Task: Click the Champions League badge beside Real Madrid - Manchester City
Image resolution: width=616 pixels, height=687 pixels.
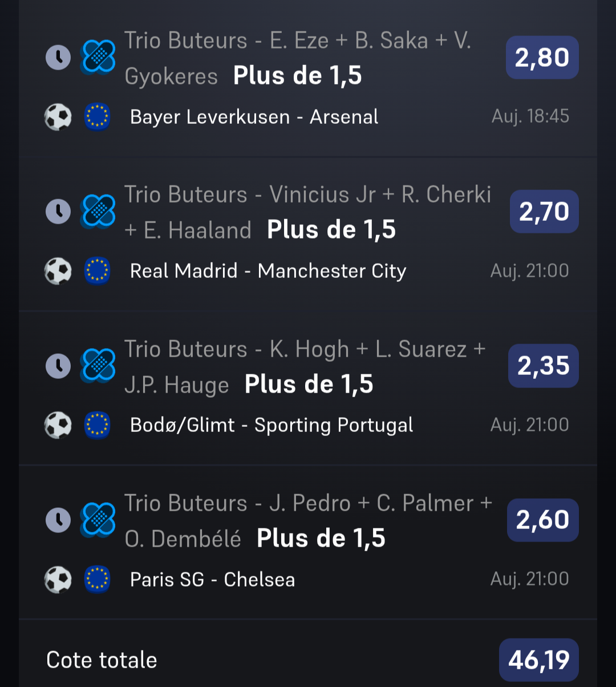Action: tap(98, 271)
